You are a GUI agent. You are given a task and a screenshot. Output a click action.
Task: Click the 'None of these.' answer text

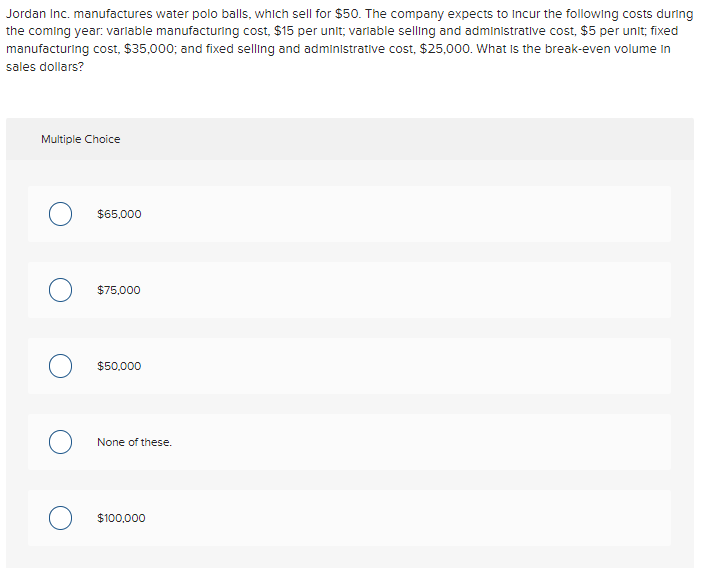[x=135, y=442]
